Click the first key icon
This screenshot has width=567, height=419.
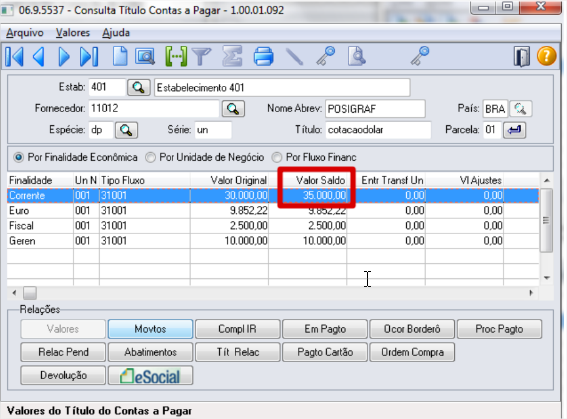point(325,56)
